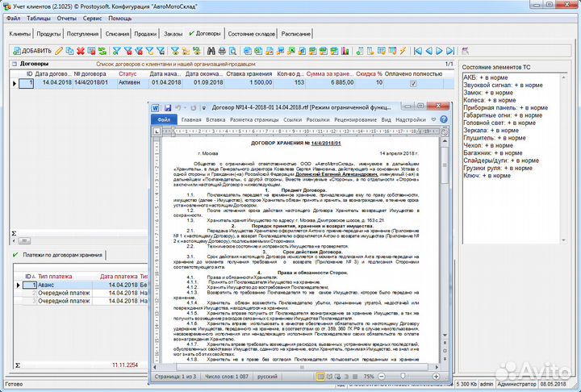Screen dimensions: 581x392
Task: Open the Customize Quick Access Toolbar dropdown
Action: (x=204, y=107)
